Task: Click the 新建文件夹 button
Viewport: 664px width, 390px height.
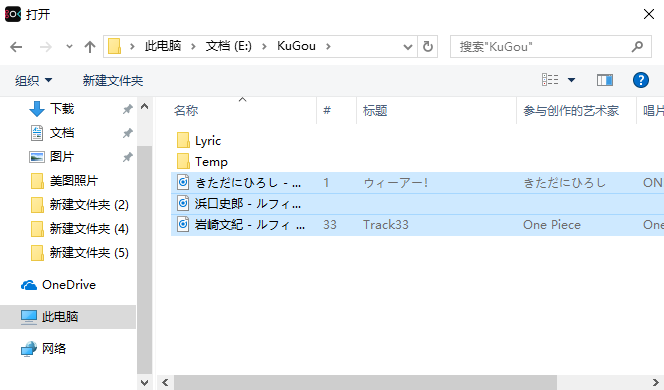Action: [x=113, y=80]
